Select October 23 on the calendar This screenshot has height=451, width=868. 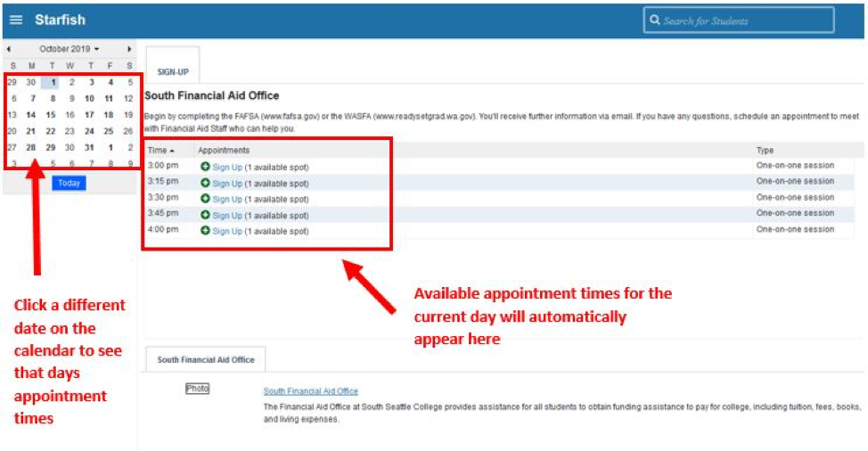pyautogui.click(x=70, y=131)
